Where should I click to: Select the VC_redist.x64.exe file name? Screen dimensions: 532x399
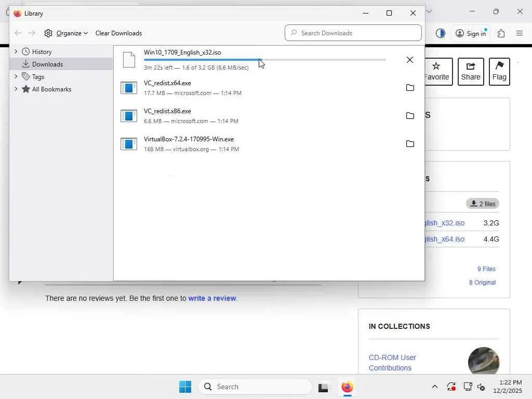pyautogui.click(x=167, y=83)
